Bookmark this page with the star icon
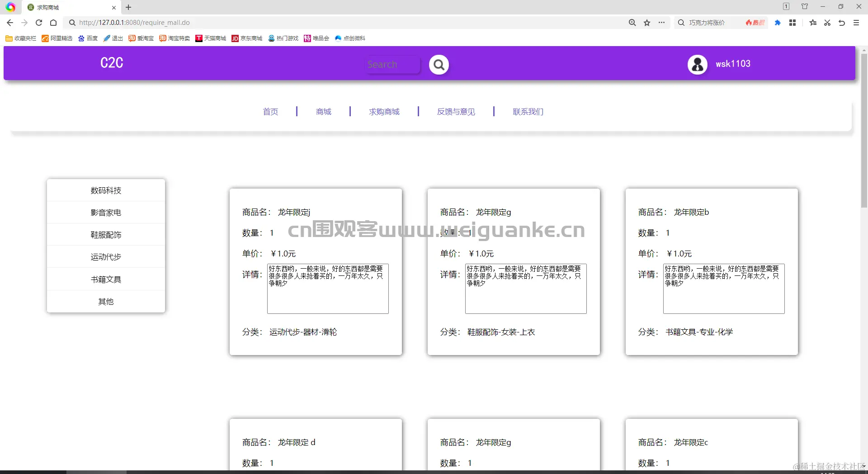The width and height of the screenshot is (868, 474). tap(647, 23)
